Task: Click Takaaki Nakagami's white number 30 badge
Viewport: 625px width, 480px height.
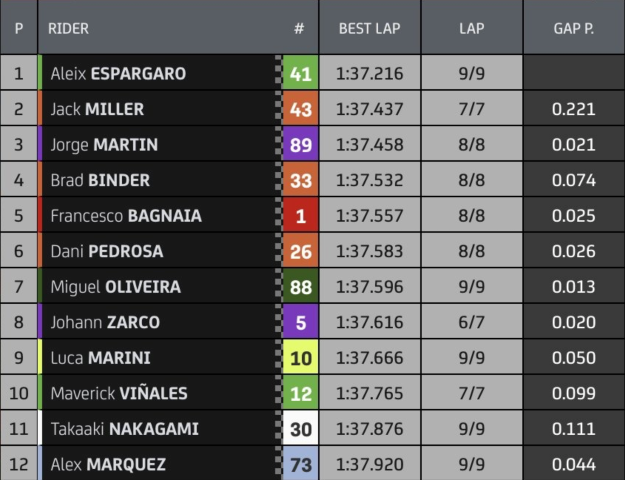Action: (300, 428)
